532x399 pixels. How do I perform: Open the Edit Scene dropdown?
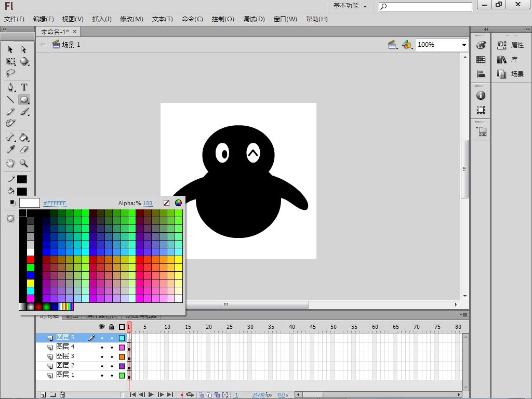[393, 45]
